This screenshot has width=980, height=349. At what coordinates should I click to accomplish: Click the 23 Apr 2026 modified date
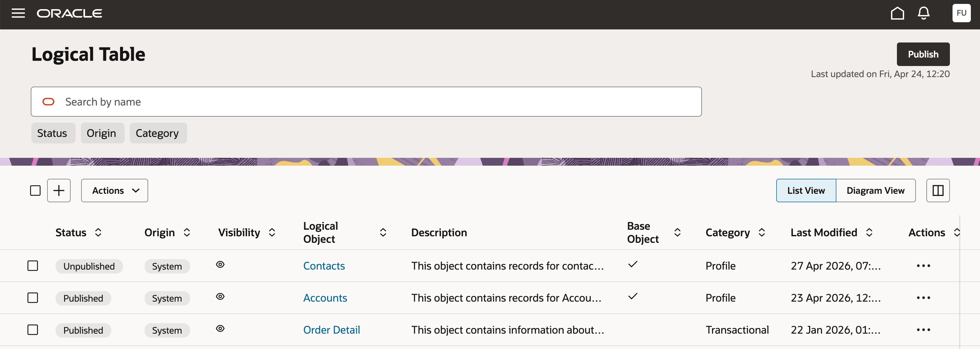(x=835, y=298)
